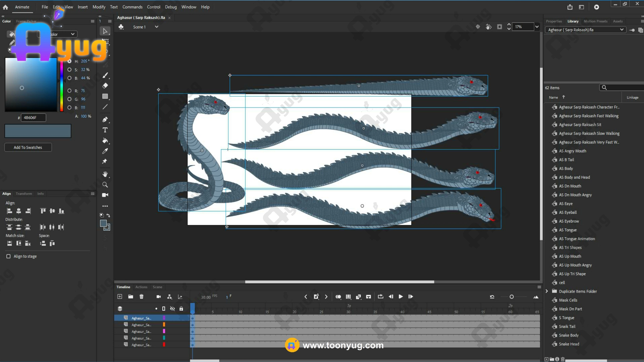Screen dimensions: 644x362
Task: Select the Red channel radio button
Action: (x=69, y=91)
